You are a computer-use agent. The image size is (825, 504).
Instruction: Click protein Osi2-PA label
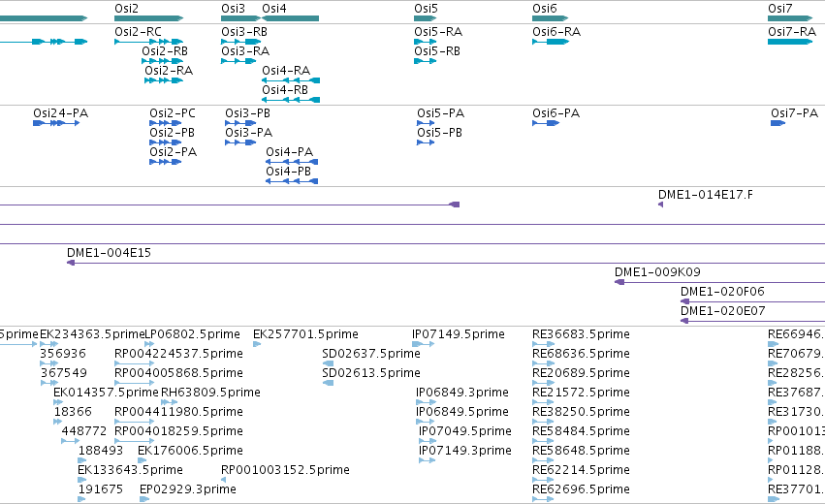click(174, 152)
